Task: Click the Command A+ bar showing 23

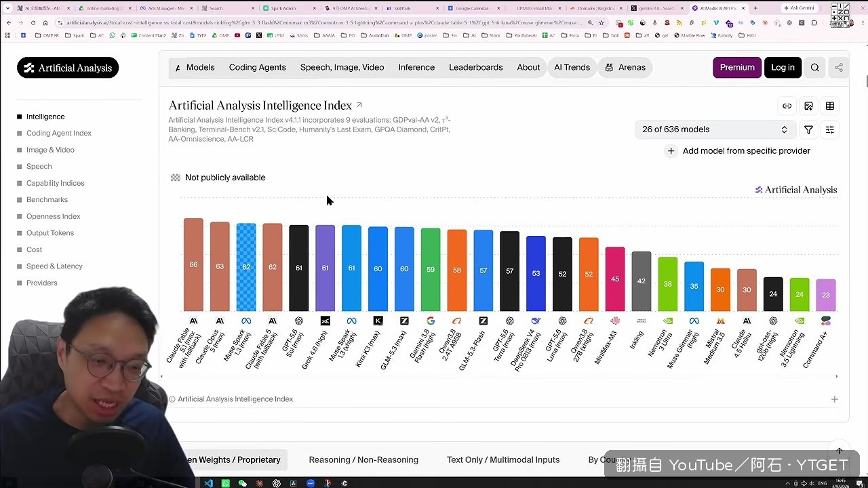Action: (826, 295)
